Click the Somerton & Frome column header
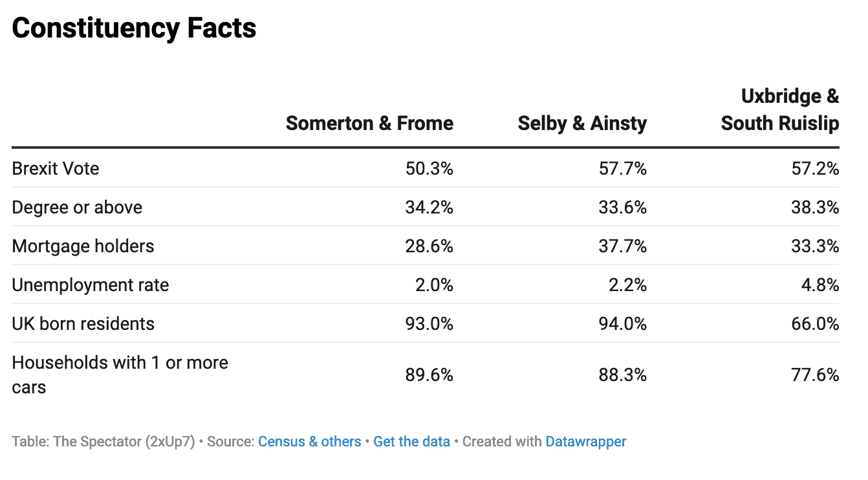This screenshot has width=868, height=480. tap(369, 123)
